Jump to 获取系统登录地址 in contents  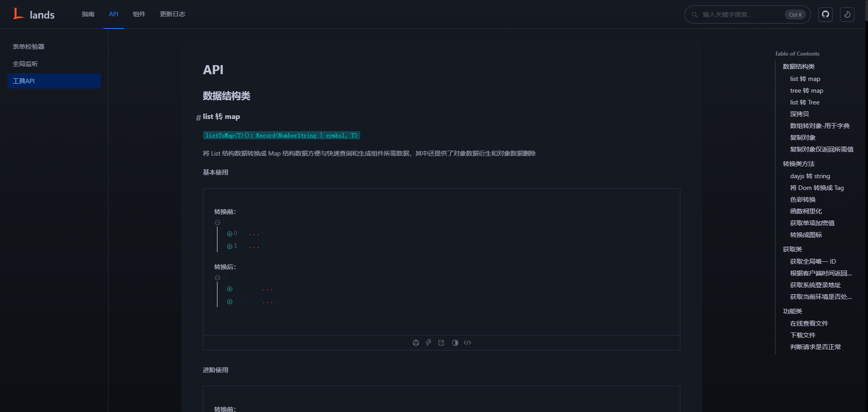click(816, 285)
